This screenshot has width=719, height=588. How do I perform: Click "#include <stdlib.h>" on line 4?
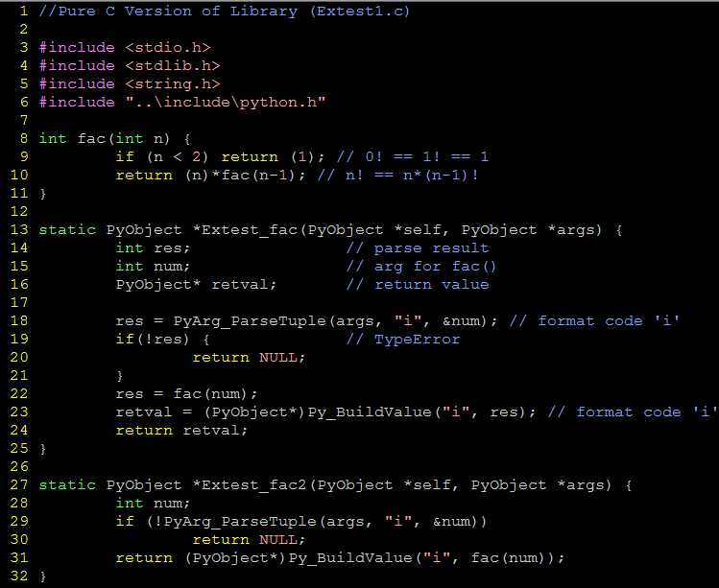(130, 66)
